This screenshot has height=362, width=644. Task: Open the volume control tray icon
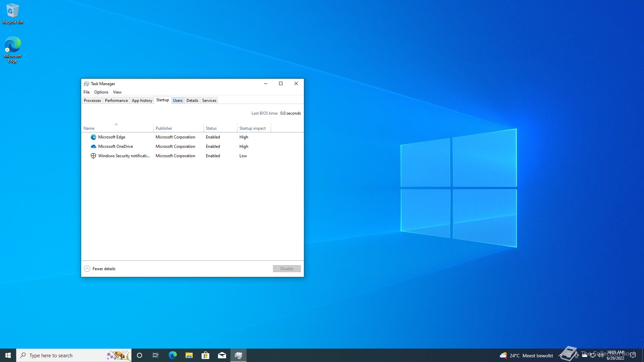coord(601,356)
